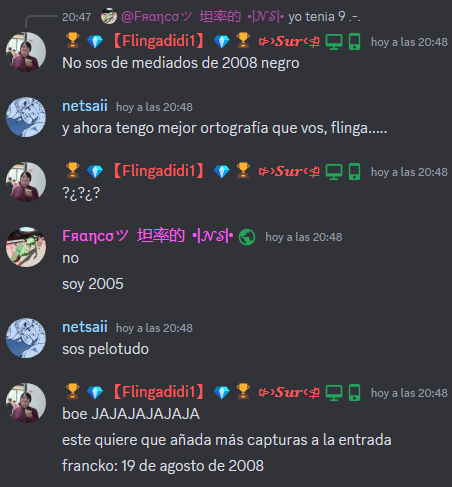
Task: Click the green globe web status icon beside Franco
Action: point(247,237)
